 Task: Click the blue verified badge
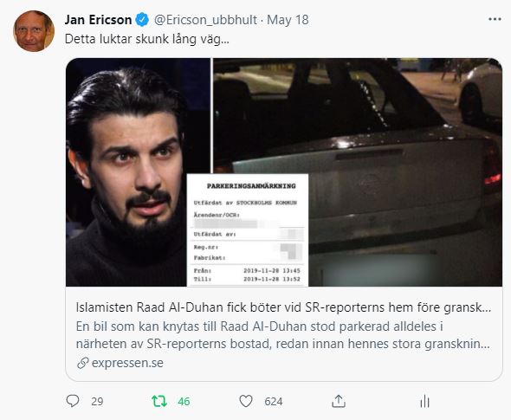(x=142, y=20)
